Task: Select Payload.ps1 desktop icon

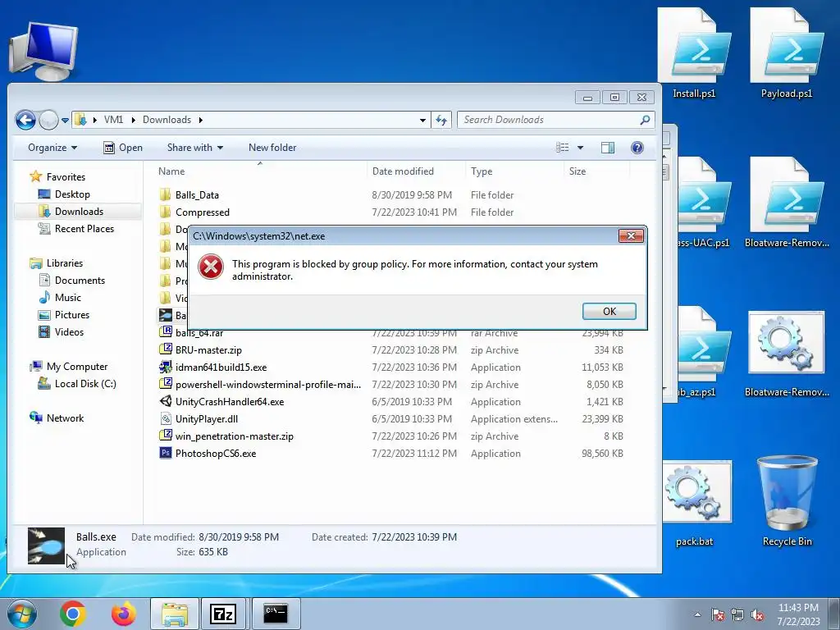Action: (x=787, y=53)
